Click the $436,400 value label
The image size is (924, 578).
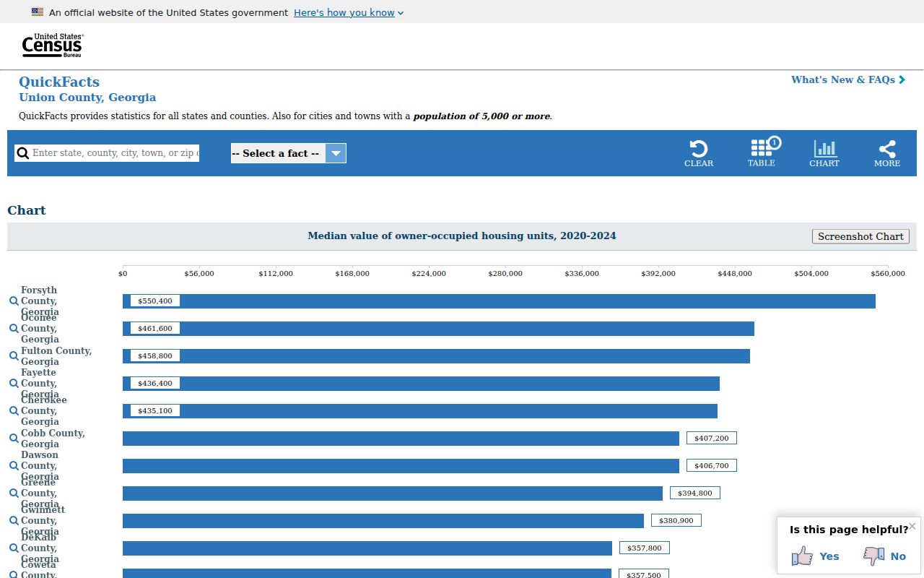[155, 384]
